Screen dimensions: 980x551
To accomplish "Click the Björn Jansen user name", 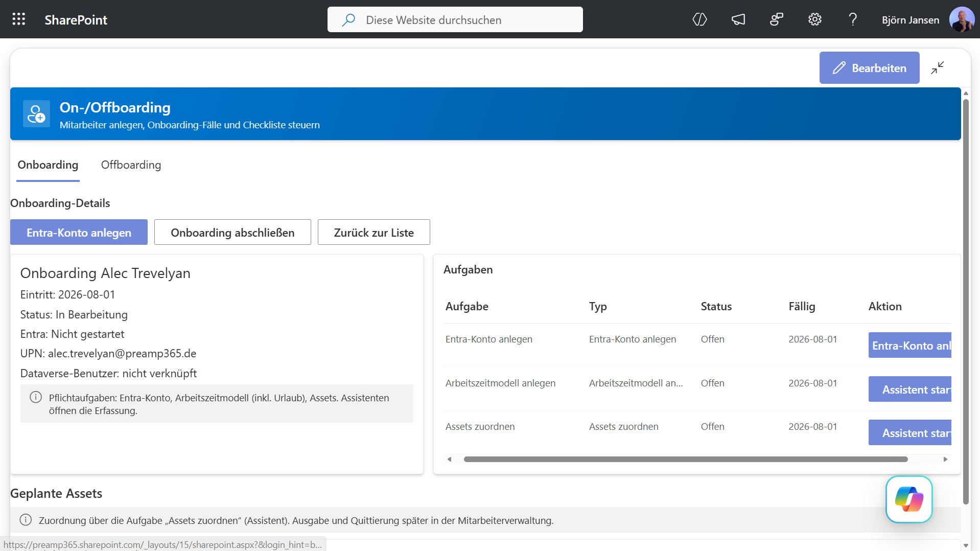I will [x=910, y=20].
